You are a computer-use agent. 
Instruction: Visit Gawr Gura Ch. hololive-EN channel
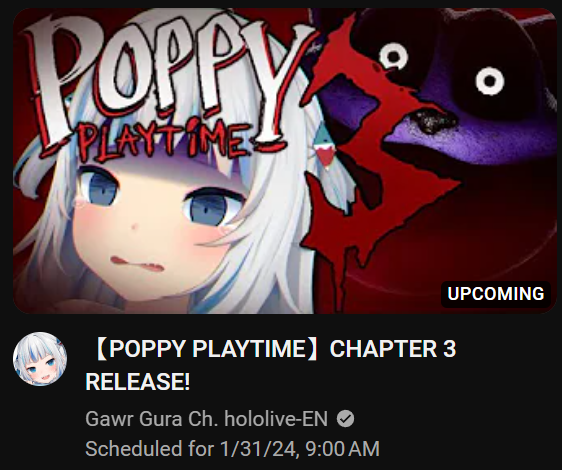(x=206, y=419)
